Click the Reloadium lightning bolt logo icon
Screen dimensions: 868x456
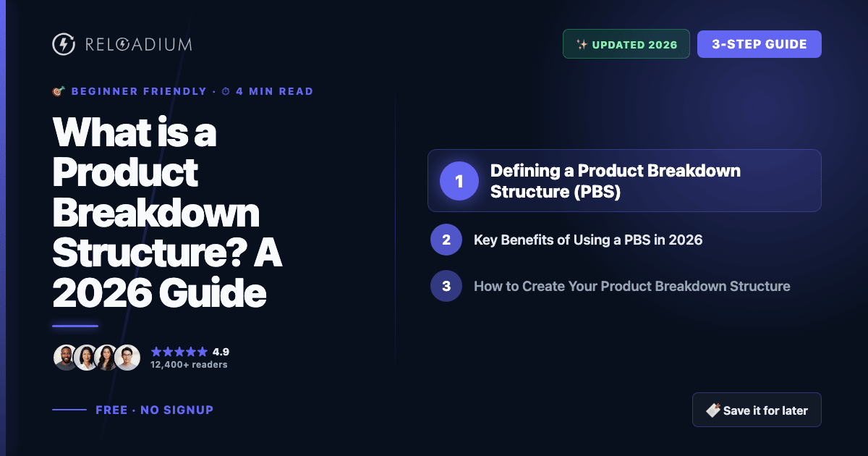pyautogui.click(x=64, y=44)
